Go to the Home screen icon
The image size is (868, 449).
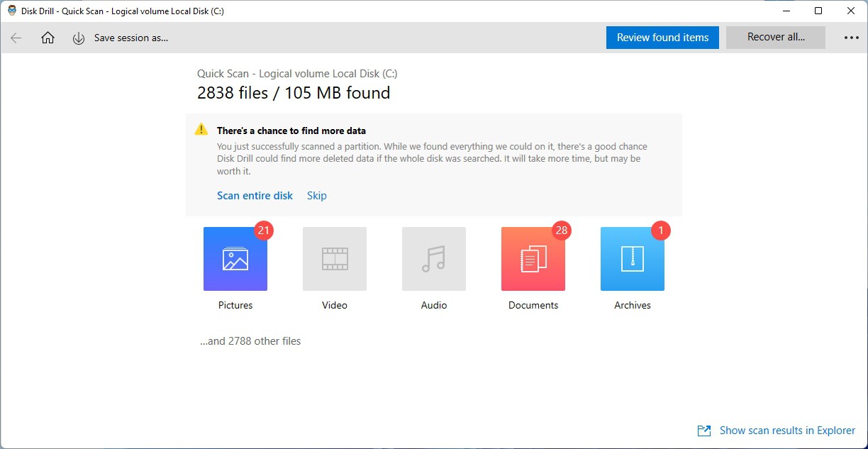tap(48, 38)
